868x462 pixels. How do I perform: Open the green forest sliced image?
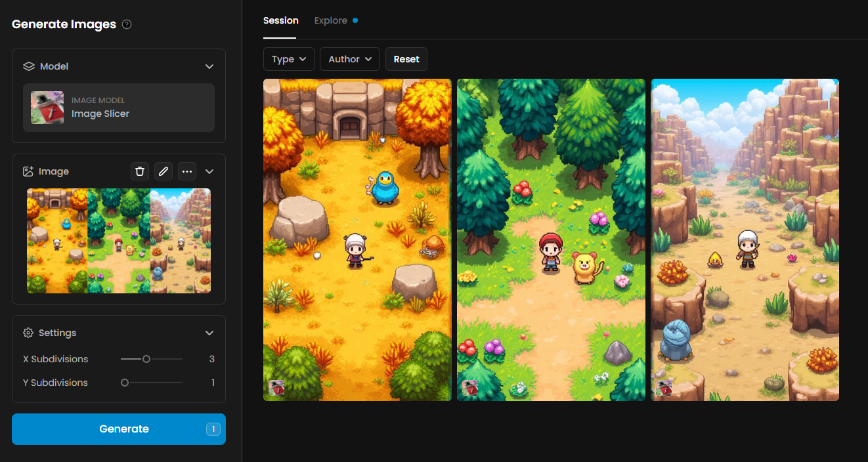pos(551,240)
